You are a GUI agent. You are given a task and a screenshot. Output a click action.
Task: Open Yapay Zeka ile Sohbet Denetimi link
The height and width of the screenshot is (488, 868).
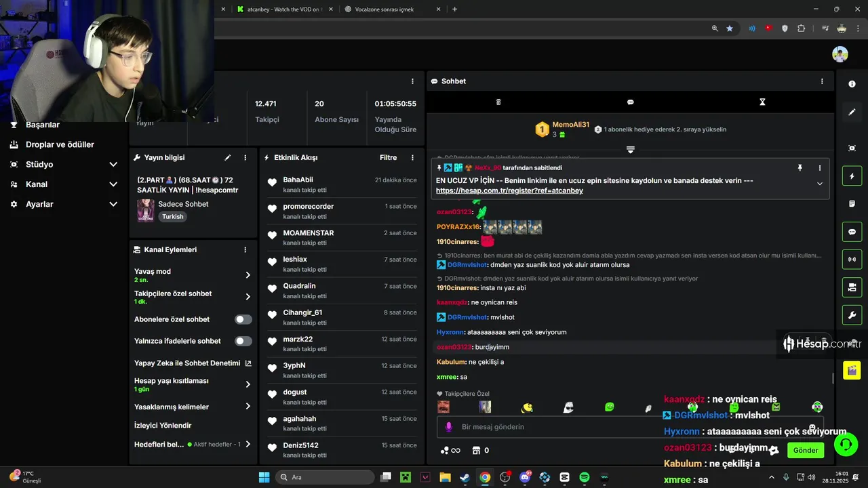tap(193, 363)
